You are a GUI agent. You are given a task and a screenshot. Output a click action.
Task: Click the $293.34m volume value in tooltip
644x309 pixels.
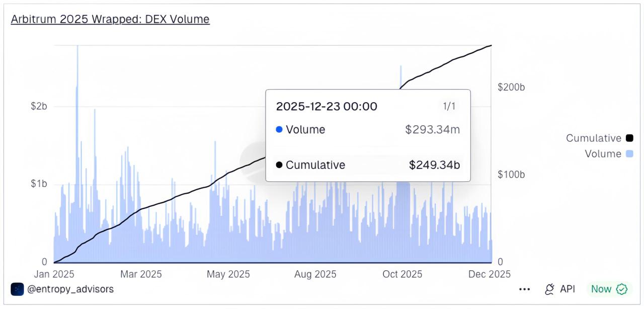pyautogui.click(x=432, y=130)
